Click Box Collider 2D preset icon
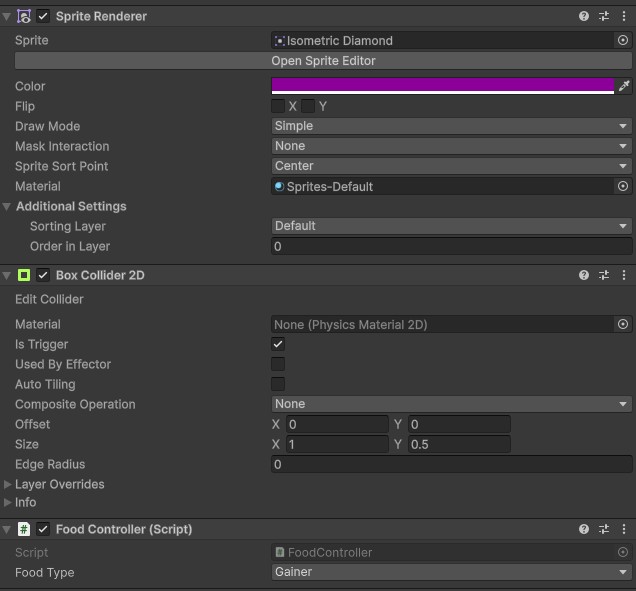The height and width of the screenshot is (591, 636). 604,275
